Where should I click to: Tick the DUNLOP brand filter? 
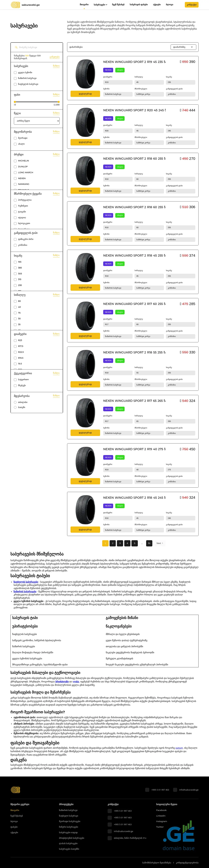click(x=15, y=167)
